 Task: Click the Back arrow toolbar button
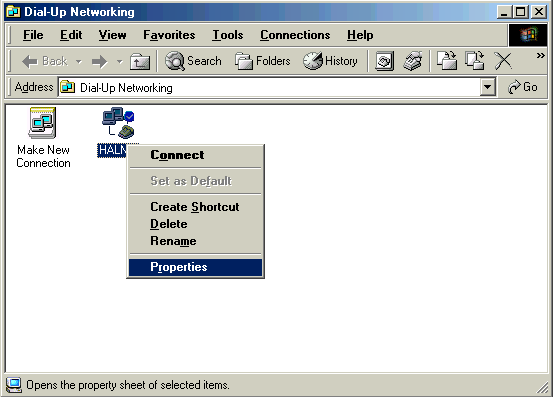click(x=44, y=61)
